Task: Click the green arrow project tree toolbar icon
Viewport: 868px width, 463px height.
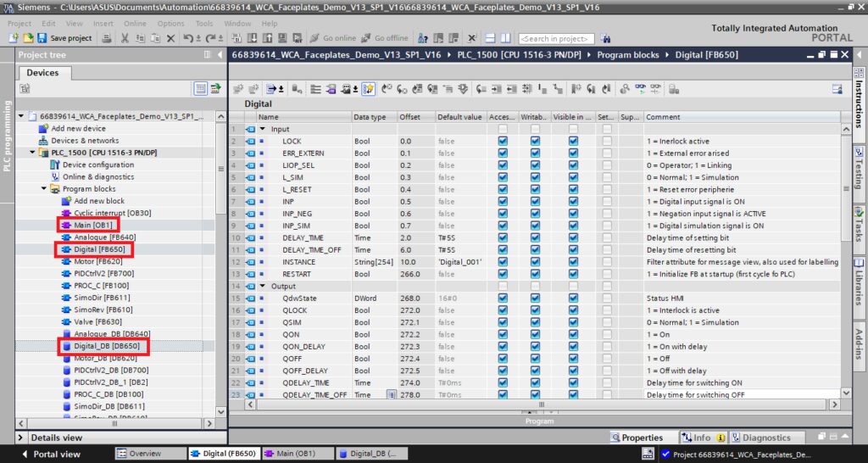Action: coord(215,88)
